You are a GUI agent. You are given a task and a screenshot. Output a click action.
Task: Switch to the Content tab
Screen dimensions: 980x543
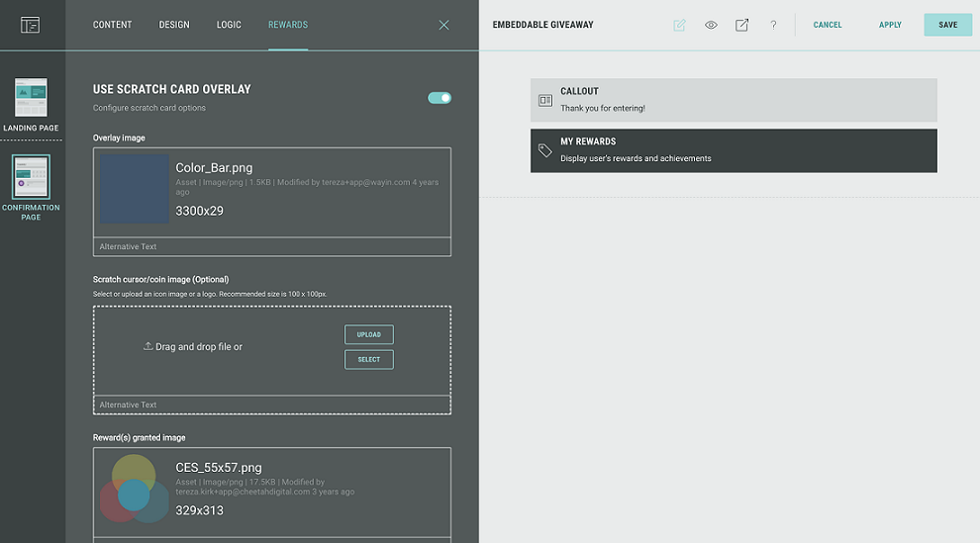pyautogui.click(x=113, y=25)
